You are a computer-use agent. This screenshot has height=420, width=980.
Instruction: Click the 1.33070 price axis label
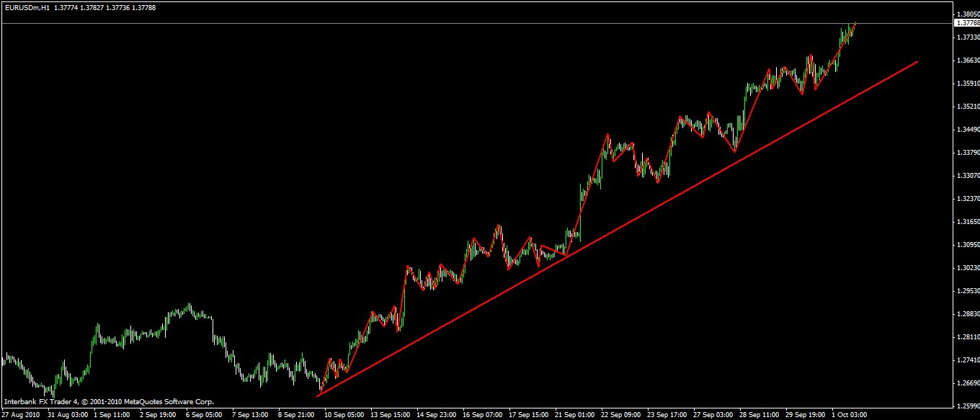[x=968, y=175]
